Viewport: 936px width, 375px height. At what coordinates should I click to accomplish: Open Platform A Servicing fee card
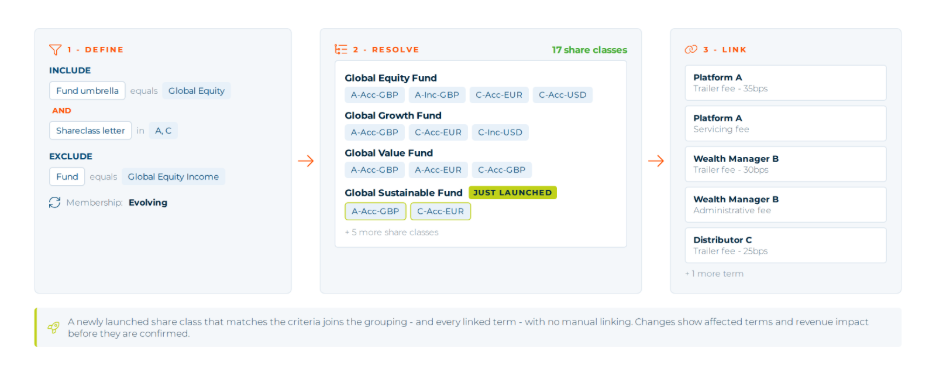[x=785, y=124]
